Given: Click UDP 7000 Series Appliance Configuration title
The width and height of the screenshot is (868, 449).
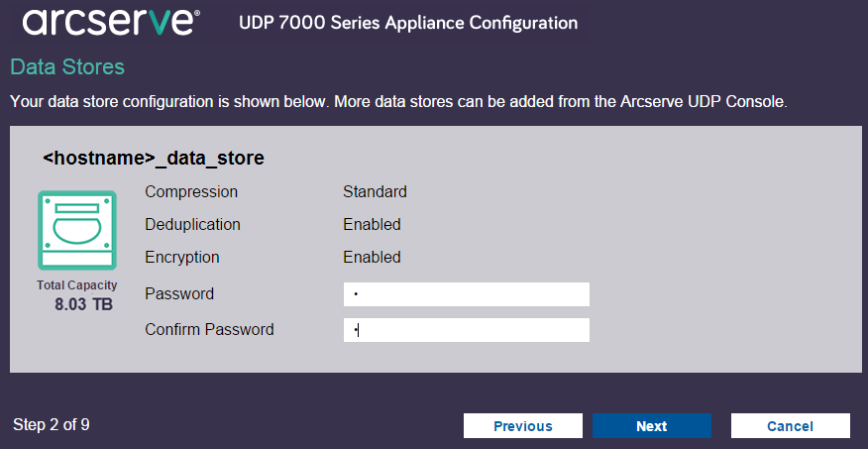Looking at the screenshot, I should (x=408, y=22).
